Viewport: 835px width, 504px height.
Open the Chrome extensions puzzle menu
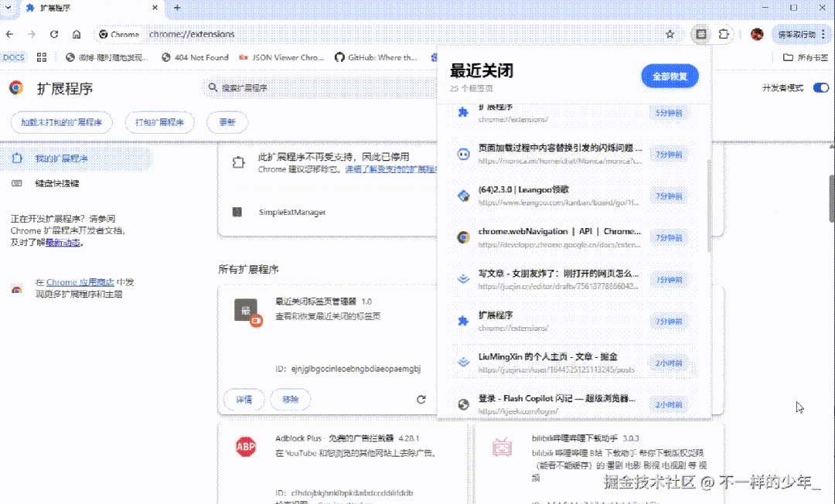724,35
